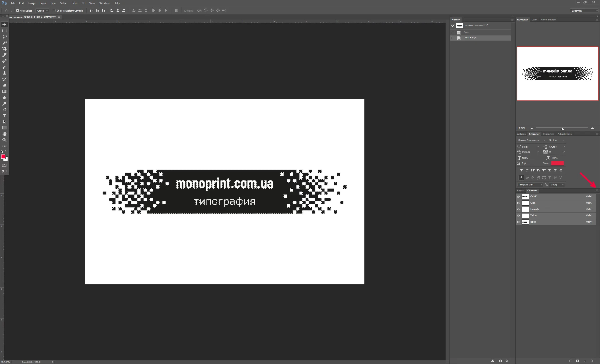Viewport: 600px width, 364px height.
Task: Hide the Yellow channel visibility eye
Action: click(x=518, y=216)
